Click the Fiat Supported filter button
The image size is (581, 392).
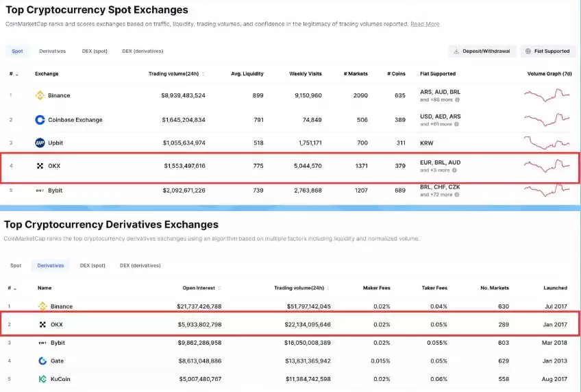click(547, 51)
